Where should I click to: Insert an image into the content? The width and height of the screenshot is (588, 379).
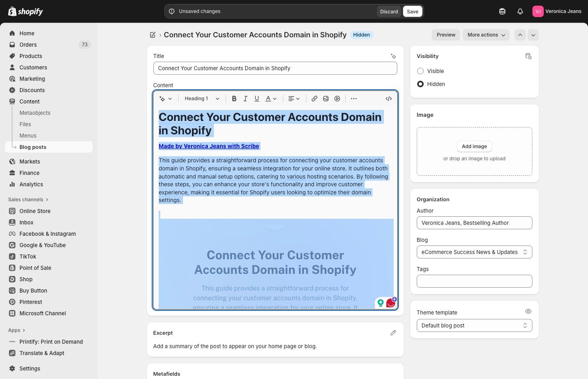[x=326, y=99]
